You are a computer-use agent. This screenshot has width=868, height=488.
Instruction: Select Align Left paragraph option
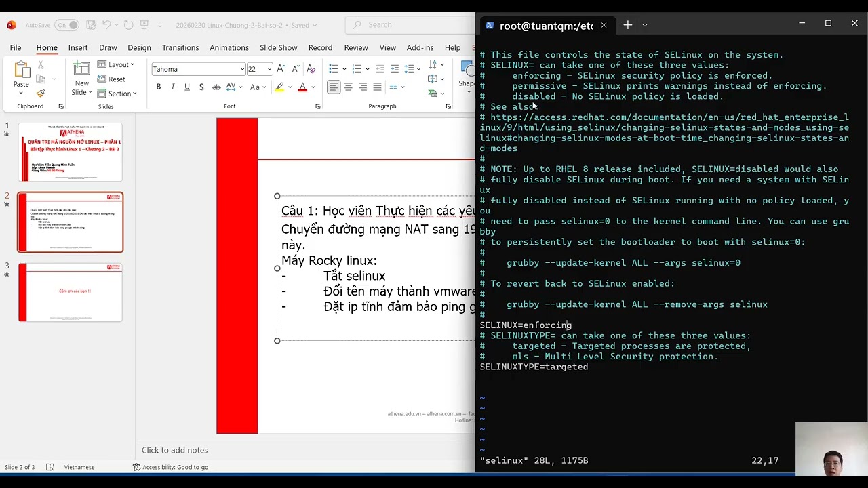[334, 87]
